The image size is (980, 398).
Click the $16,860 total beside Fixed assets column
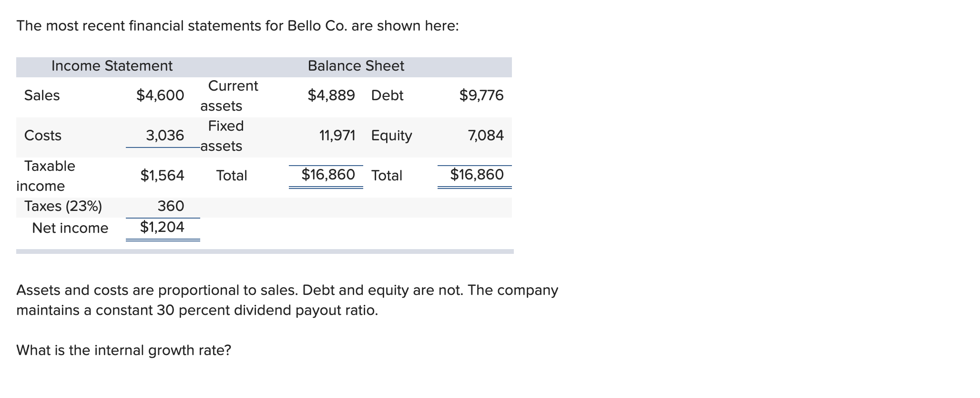click(x=328, y=175)
